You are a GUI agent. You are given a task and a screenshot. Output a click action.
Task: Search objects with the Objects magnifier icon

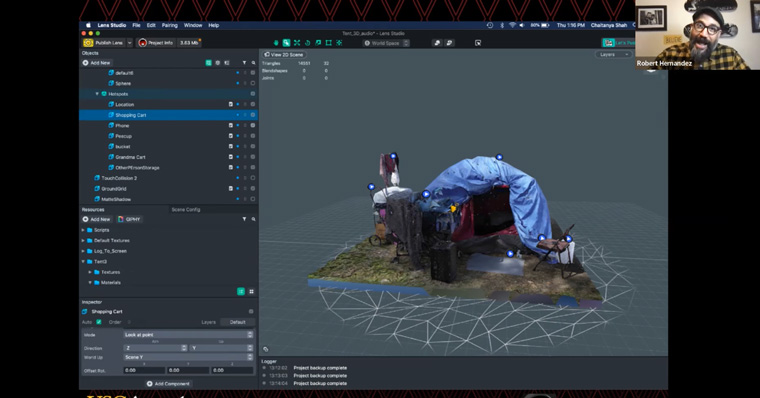click(x=253, y=63)
